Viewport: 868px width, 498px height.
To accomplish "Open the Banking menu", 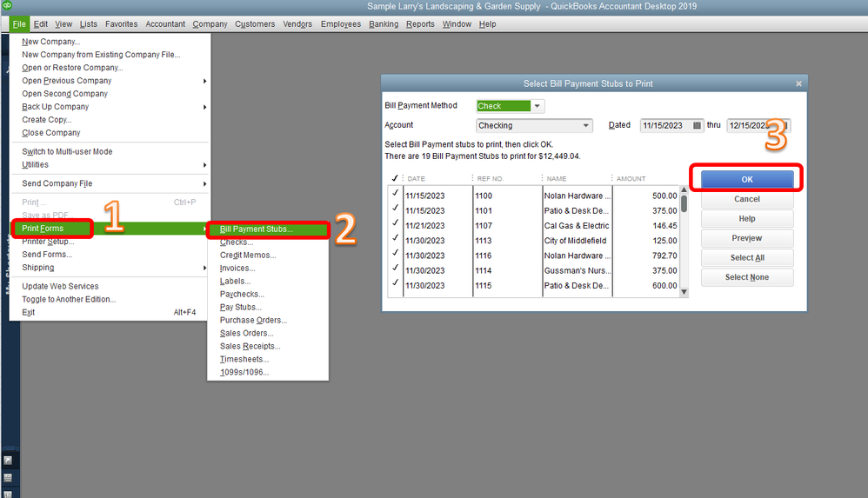I will 384,24.
